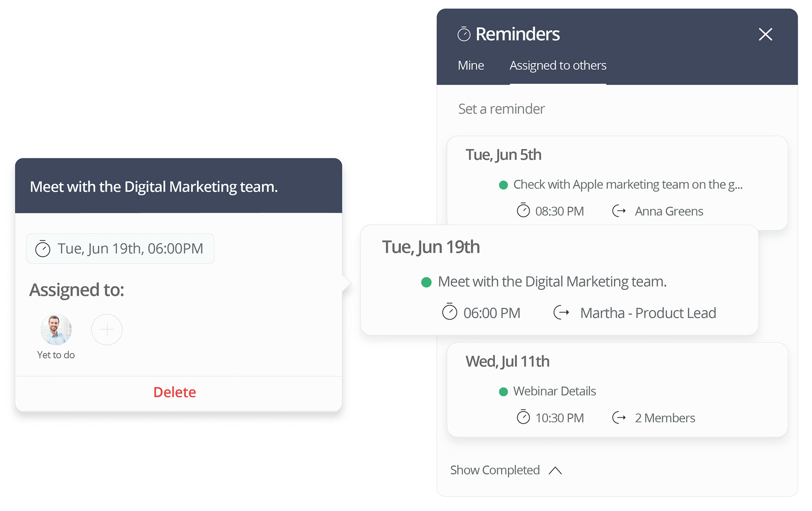Select the Assigned to others tab
This screenshot has width=812, height=511.
(558, 66)
